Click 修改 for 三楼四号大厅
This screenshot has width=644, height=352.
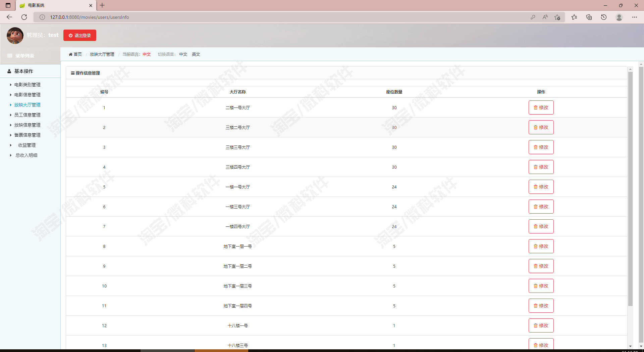(x=541, y=167)
